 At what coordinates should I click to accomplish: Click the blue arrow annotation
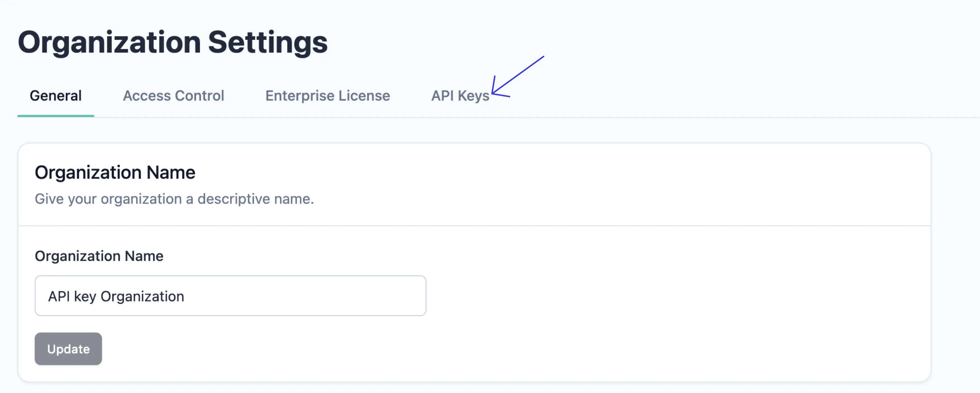517,76
